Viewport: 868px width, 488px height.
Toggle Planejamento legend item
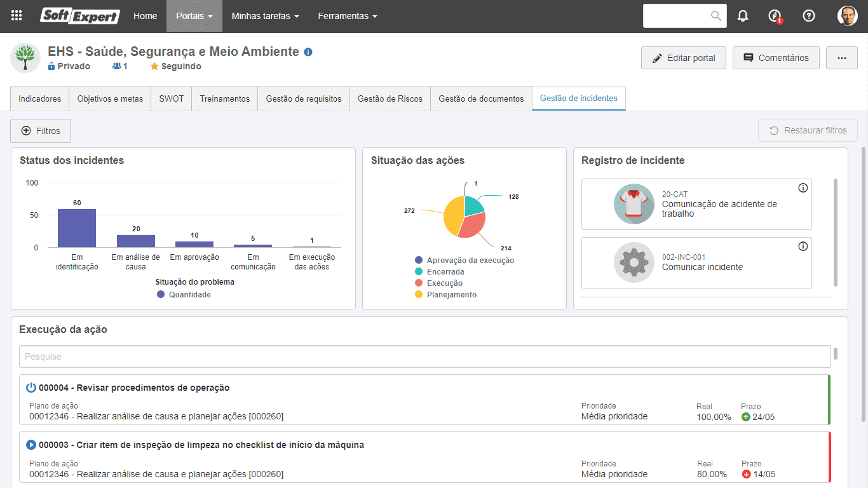[x=445, y=295]
